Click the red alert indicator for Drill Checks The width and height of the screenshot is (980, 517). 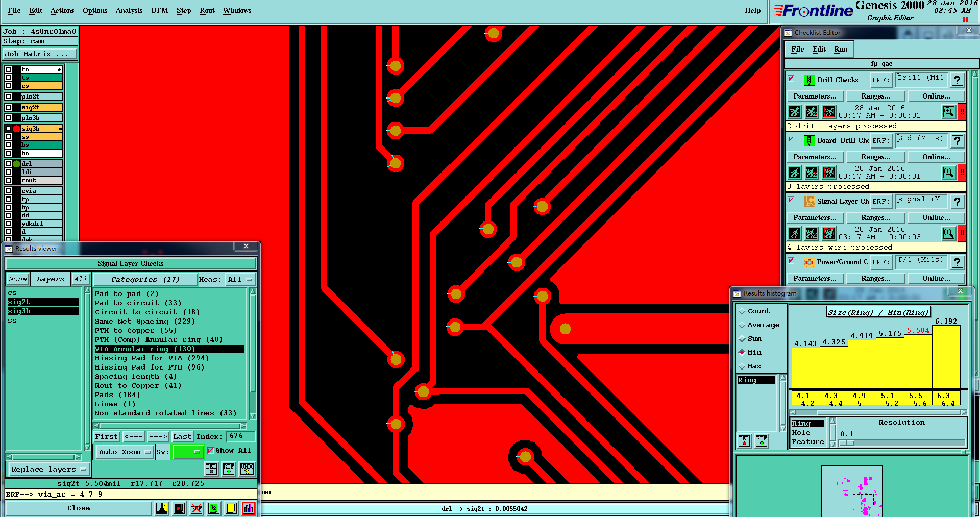coord(962,112)
